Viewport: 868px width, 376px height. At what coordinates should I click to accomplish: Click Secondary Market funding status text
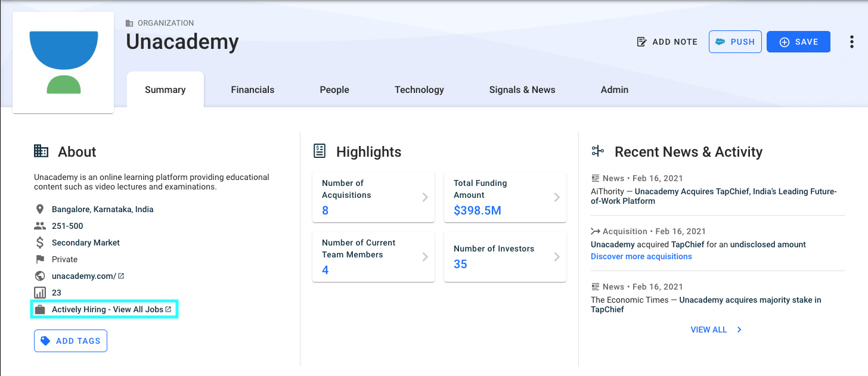(x=86, y=243)
